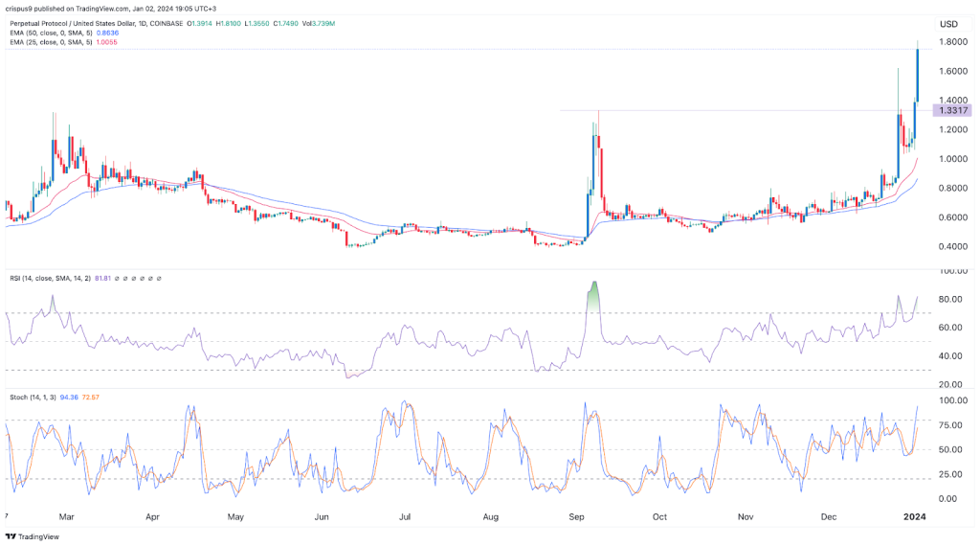Click the open value O1.3914
This screenshot has width=980, height=546.
(199, 24)
